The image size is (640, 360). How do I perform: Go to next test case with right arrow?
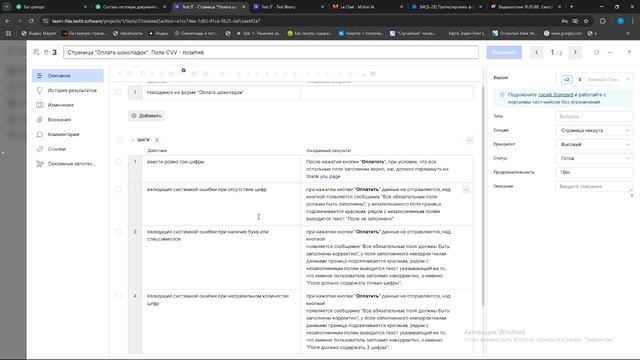pos(575,52)
